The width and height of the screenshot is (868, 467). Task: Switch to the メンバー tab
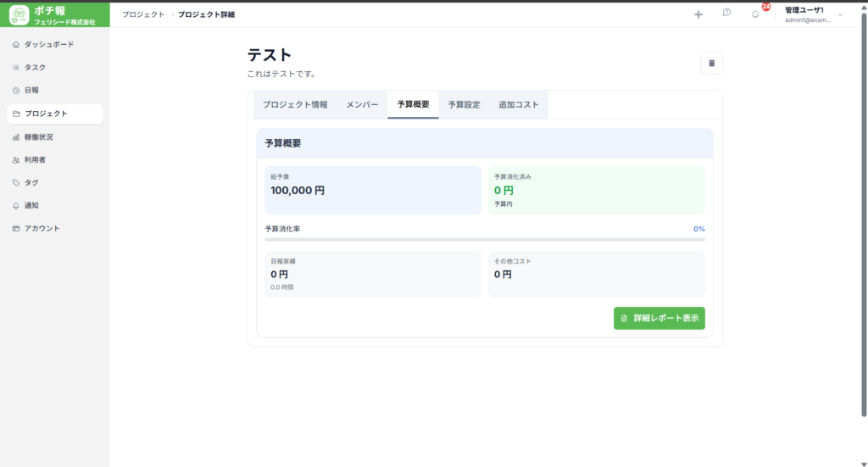(362, 105)
